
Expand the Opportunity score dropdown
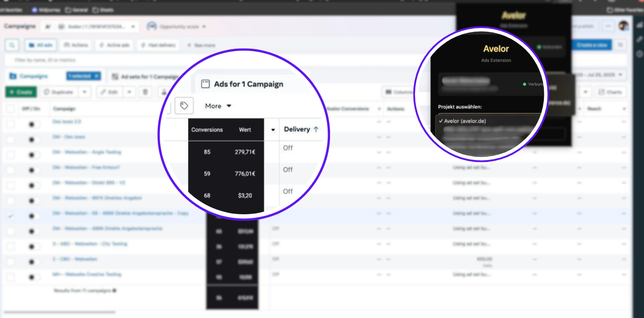coord(204,27)
